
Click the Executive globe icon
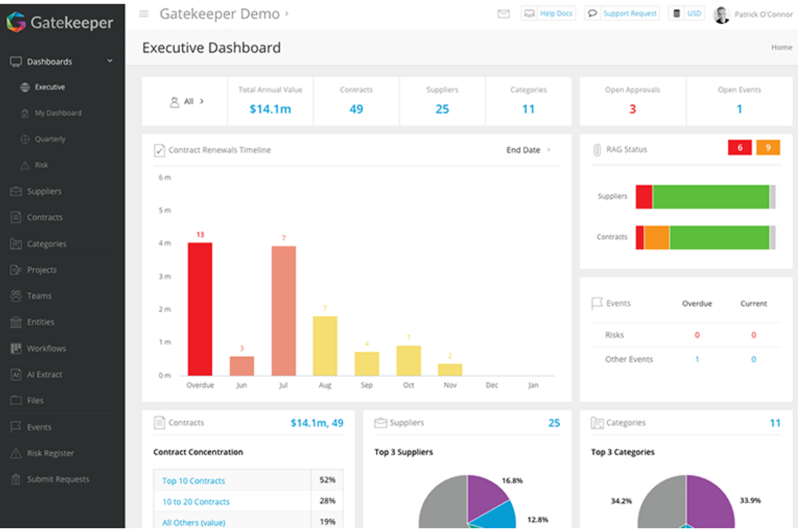pyautogui.click(x=25, y=87)
